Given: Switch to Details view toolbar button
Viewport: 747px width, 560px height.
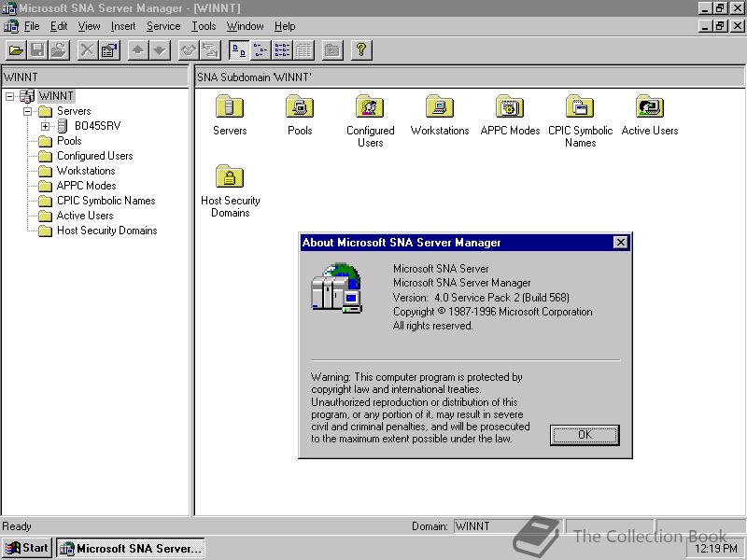Looking at the screenshot, I should pyautogui.click(x=303, y=50).
